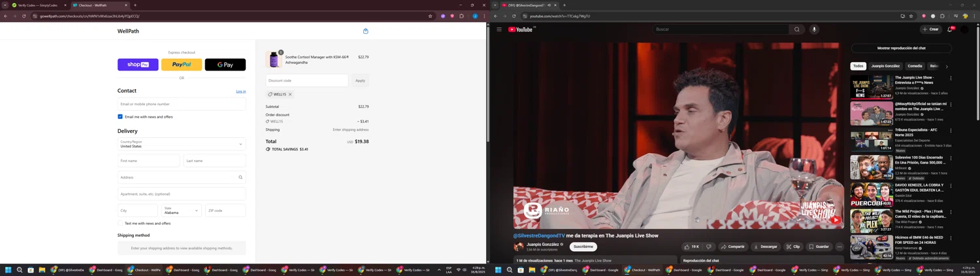Open Windows search on right taskbar
This screenshot has height=276, width=980.
[510, 269]
